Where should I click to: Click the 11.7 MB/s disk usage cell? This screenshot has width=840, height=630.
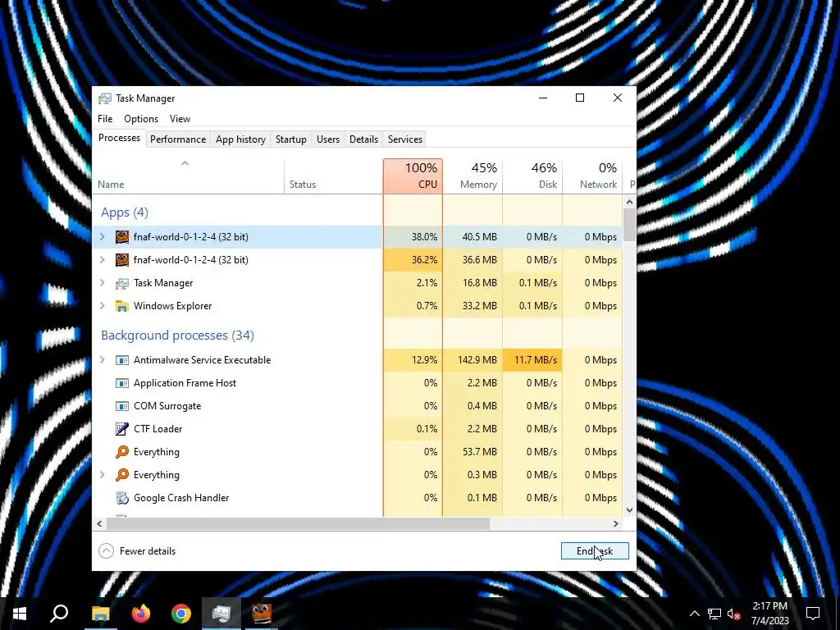click(x=532, y=360)
